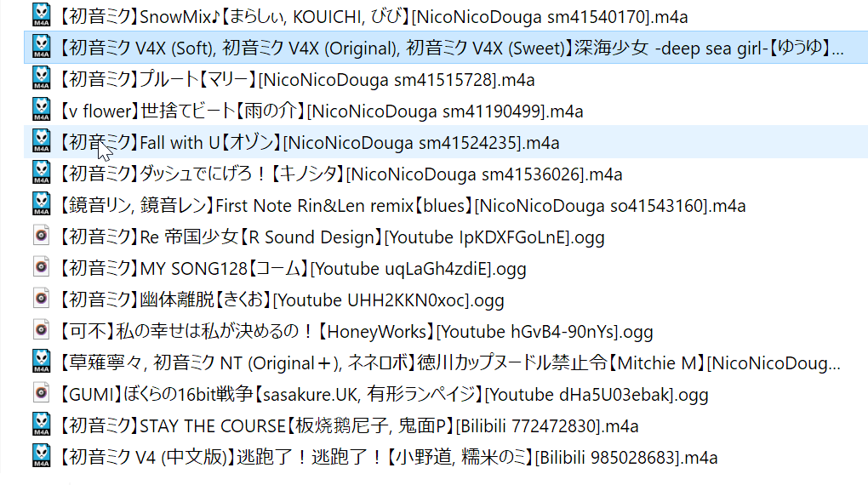Click the OGG icon beside 幽体離脱
This screenshot has height=485, width=868.
(x=42, y=299)
